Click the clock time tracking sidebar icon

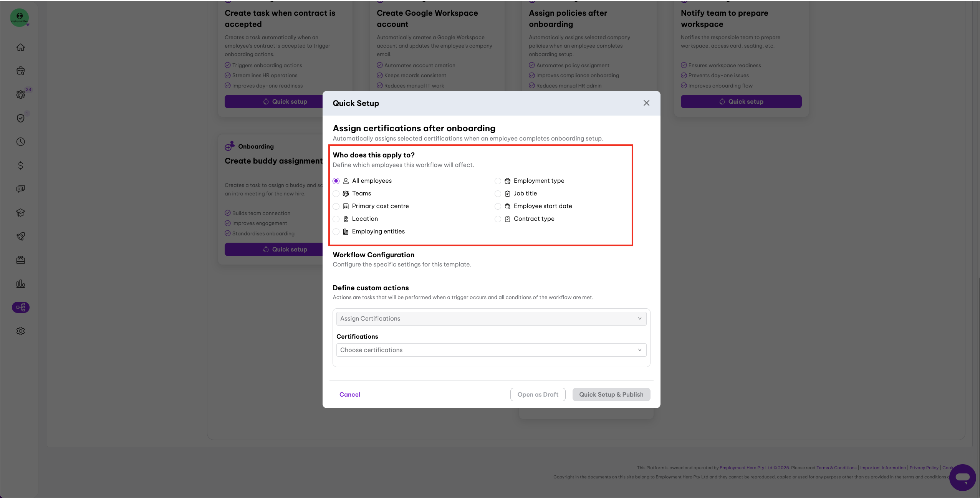pyautogui.click(x=21, y=142)
